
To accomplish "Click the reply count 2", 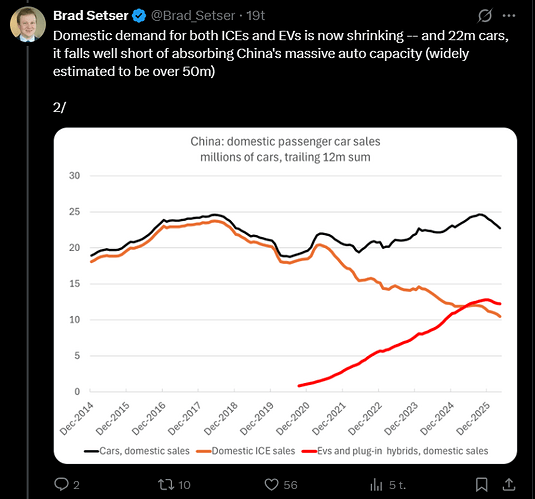I will (76, 485).
